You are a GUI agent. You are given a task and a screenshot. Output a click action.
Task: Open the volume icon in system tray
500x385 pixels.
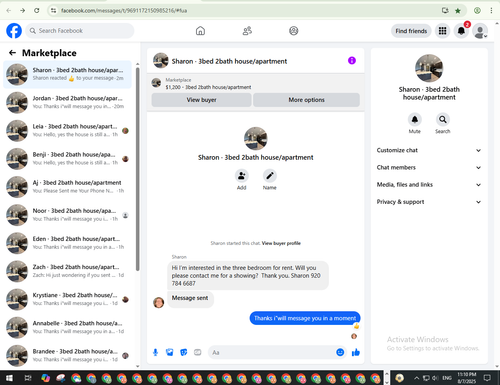(435, 378)
